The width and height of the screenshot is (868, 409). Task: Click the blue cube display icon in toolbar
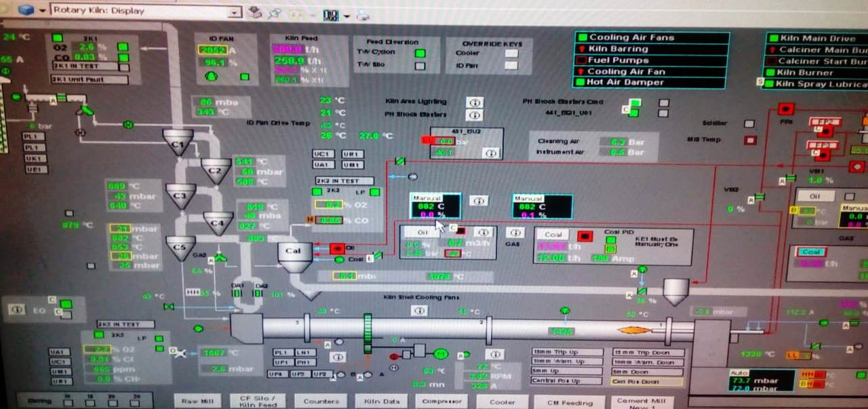pos(26,11)
